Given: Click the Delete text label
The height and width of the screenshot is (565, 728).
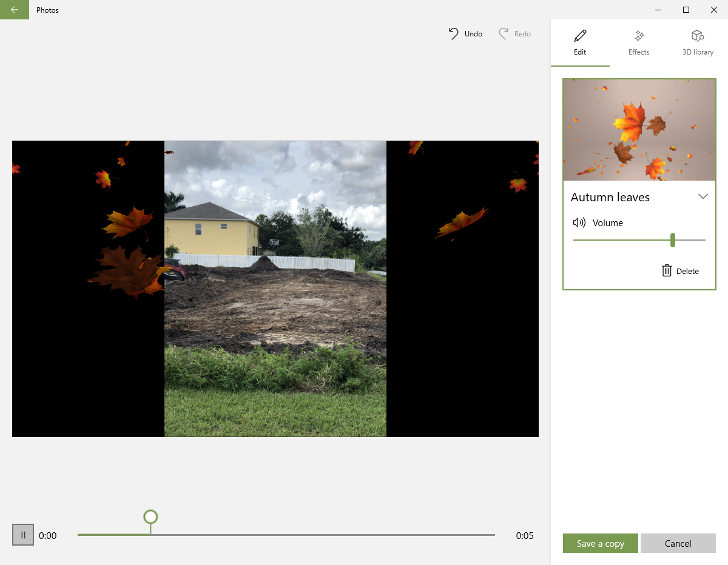Looking at the screenshot, I should 687,271.
